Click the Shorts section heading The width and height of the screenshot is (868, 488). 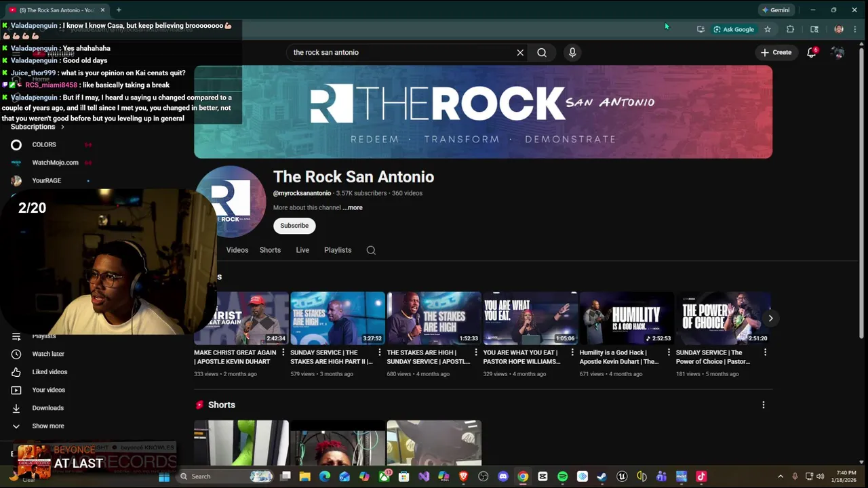coord(222,405)
